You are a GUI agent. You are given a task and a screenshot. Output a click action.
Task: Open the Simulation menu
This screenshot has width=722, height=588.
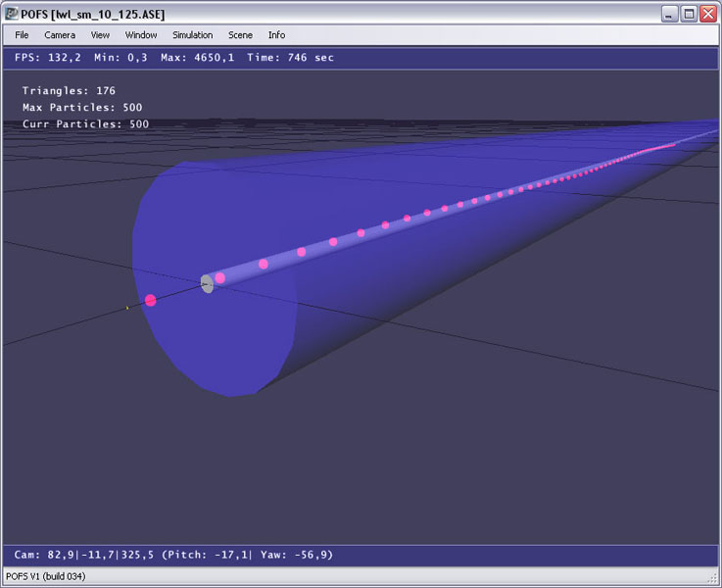coord(192,35)
